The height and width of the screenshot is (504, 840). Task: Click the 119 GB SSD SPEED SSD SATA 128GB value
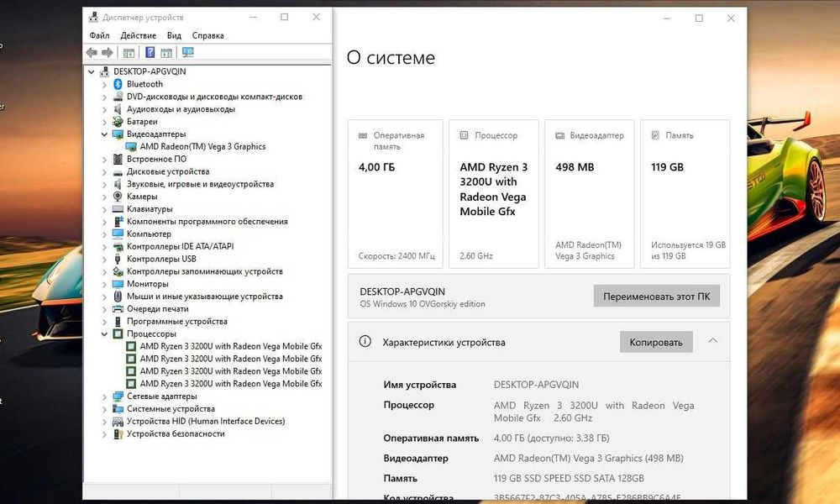pos(569,478)
